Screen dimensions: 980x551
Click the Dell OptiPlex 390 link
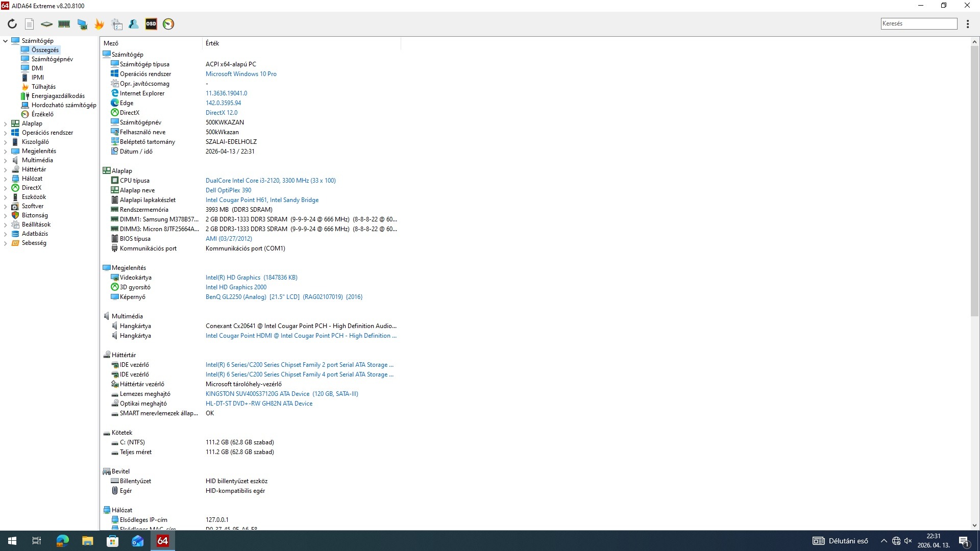point(228,190)
